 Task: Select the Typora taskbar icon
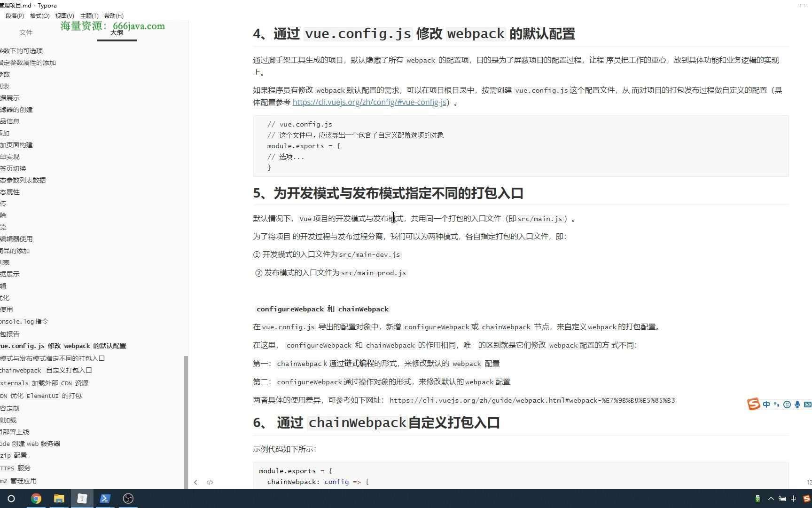point(82,499)
